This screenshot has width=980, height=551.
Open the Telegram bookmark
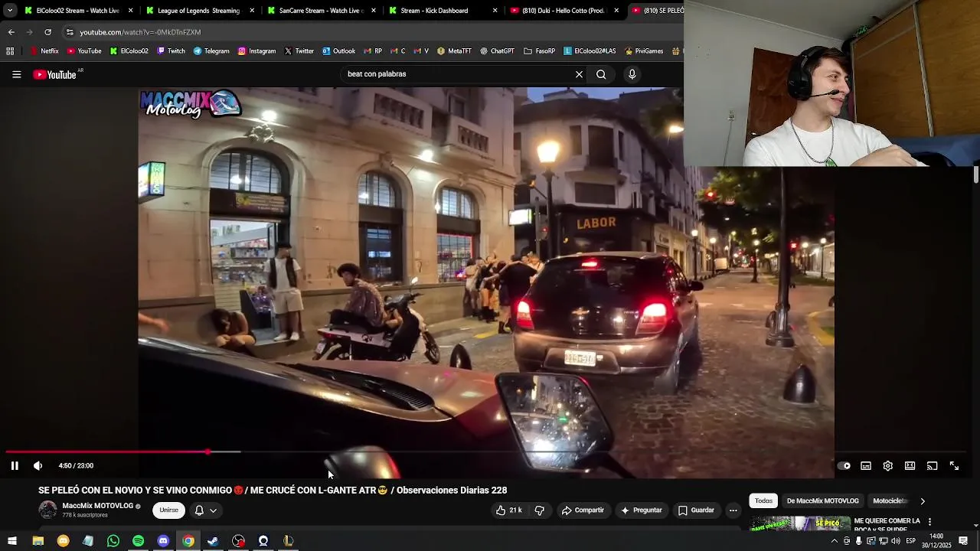point(211,51)
